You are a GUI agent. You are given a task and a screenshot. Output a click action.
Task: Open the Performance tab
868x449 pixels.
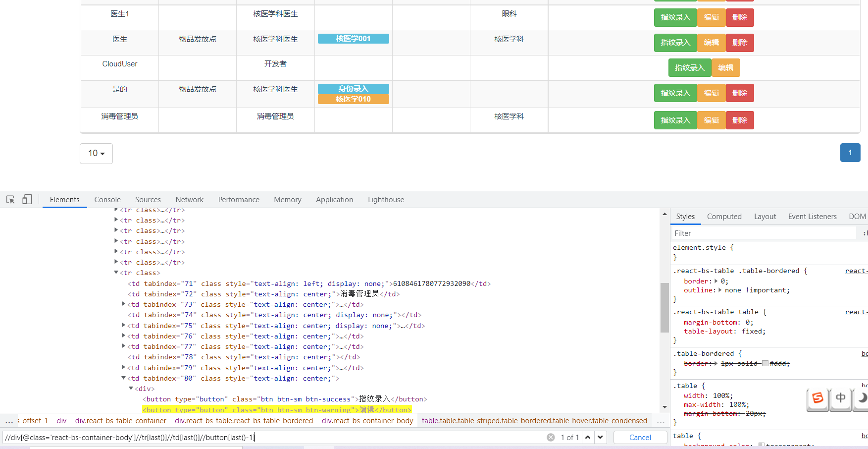[239, 200]
